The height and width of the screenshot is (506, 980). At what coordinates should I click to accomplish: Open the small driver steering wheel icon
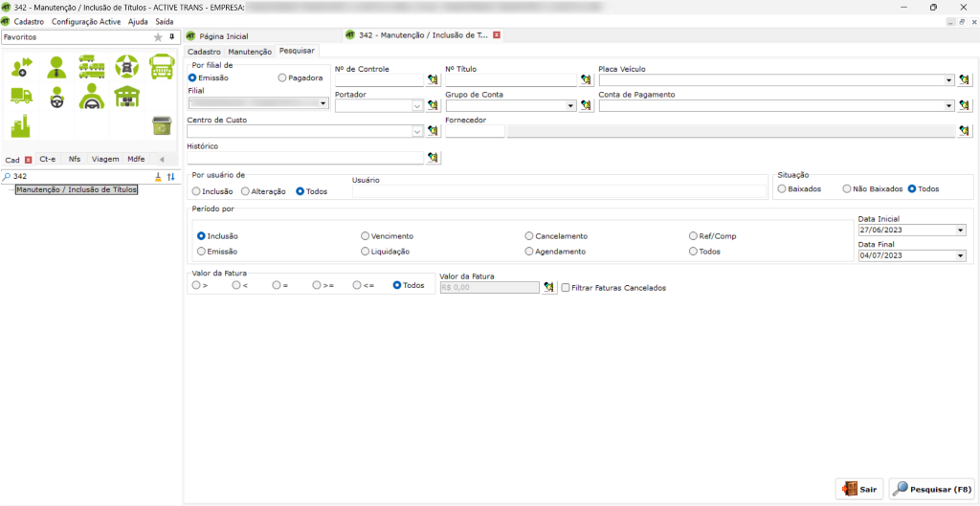click(x=56, y=97)
